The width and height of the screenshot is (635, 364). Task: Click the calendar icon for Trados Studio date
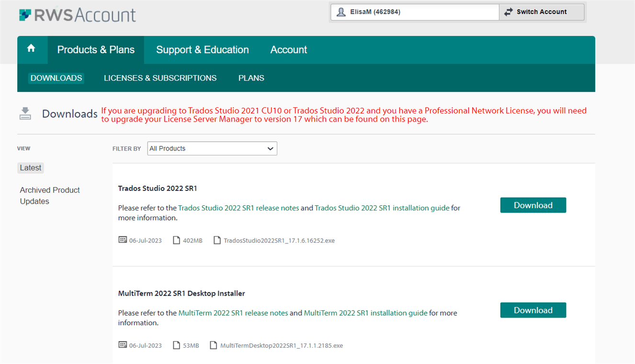[123, 240]
